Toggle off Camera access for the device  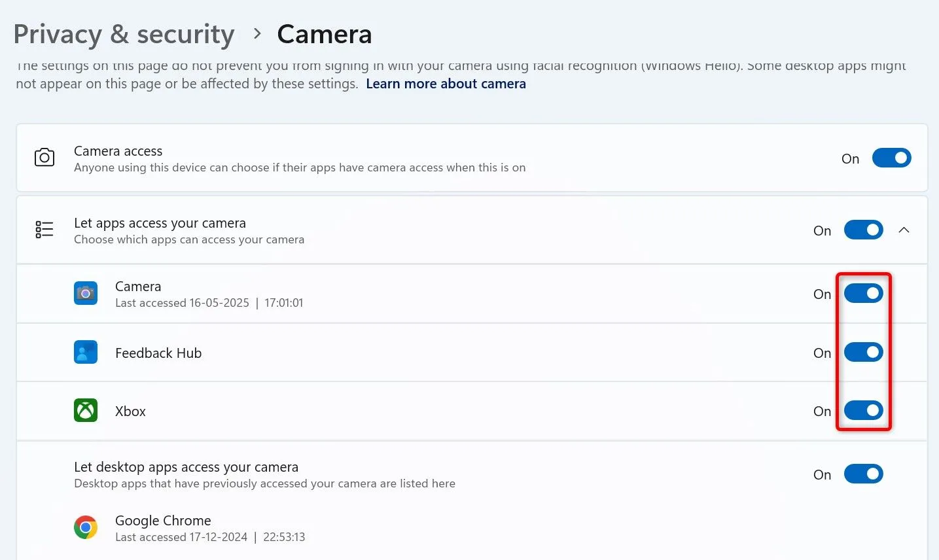click(891, 158)
